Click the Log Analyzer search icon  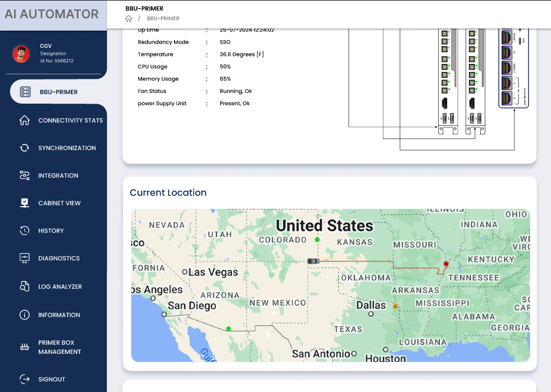tap(24, 287)
